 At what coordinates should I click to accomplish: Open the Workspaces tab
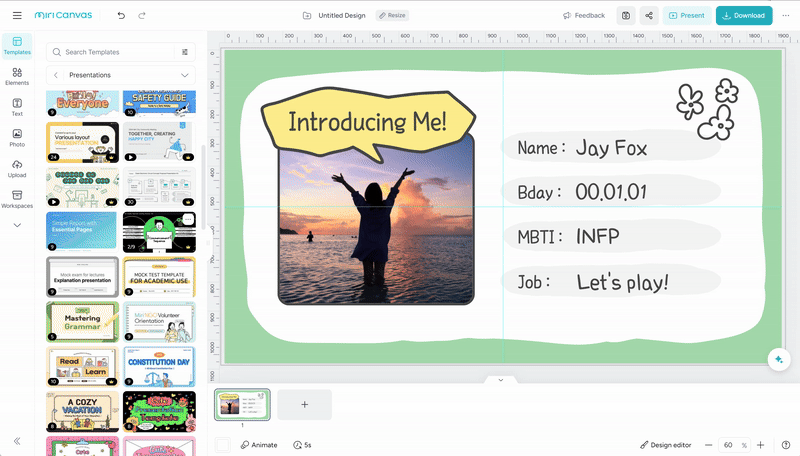[x=17, y=199]
